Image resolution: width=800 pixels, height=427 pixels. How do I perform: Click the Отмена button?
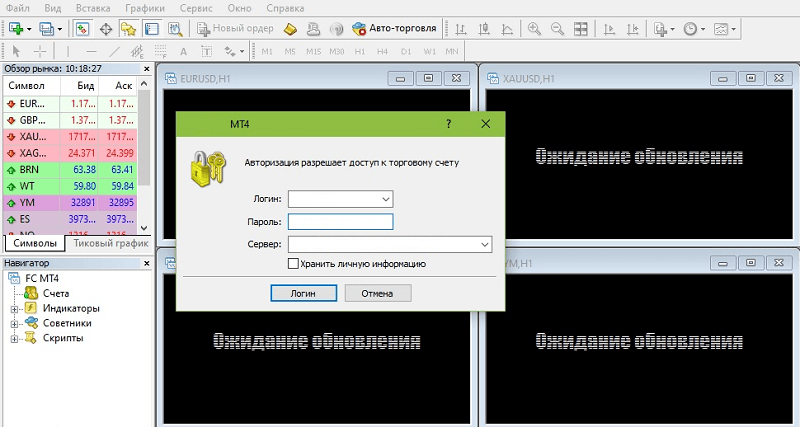[378, 293]
